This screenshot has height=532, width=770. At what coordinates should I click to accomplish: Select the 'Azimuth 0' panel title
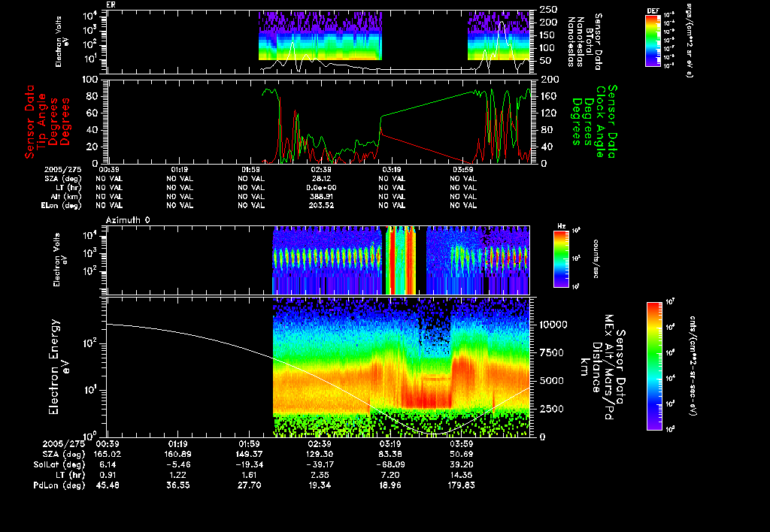coord(128,220)
